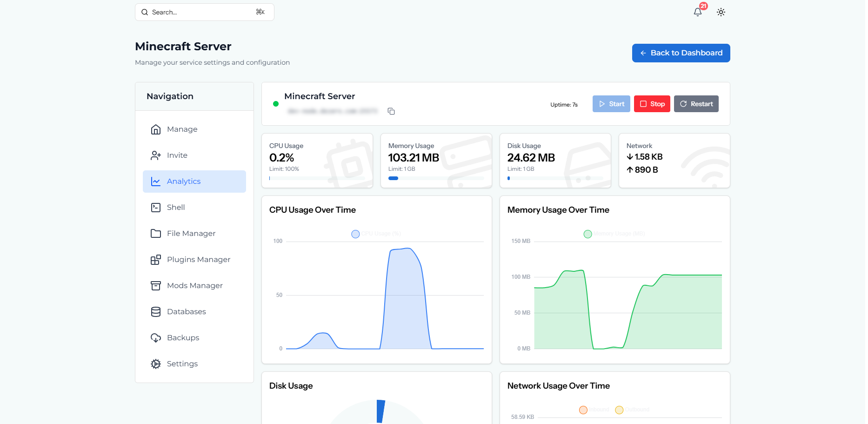Restart the Minecraft server
The width and height of the screenshot is (868, 424).
pos(696,104)
